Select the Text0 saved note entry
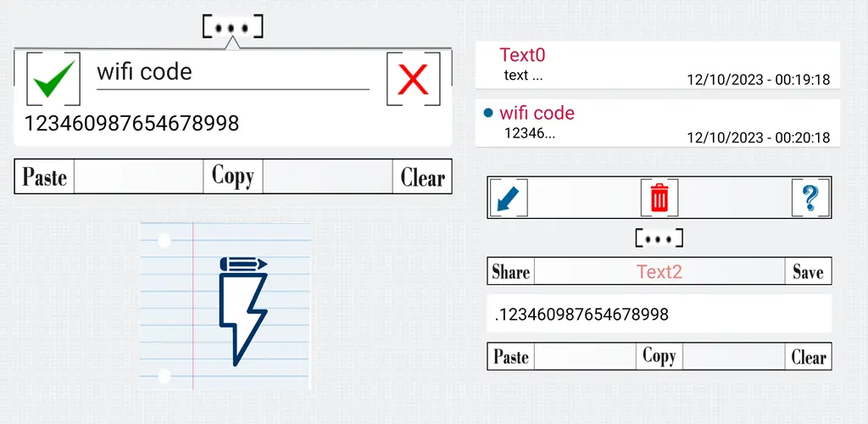This screenshot has height=424, width=868. pos(658,64)
